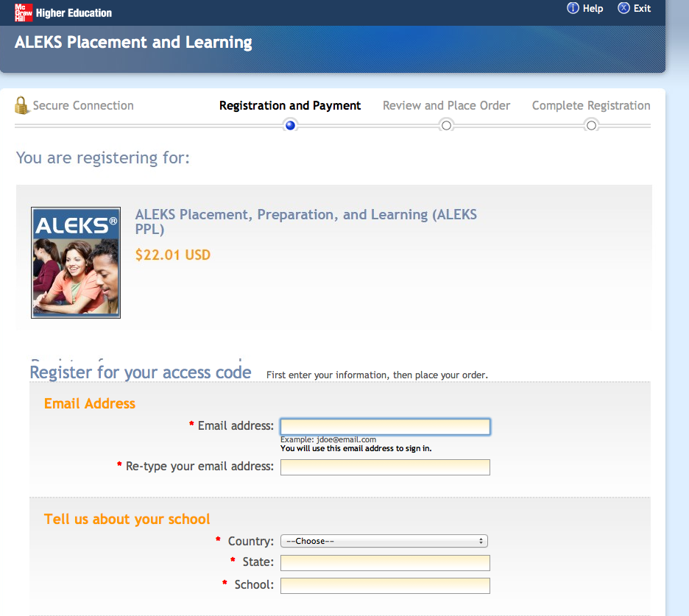Image resolution: width=689 pixels, height=616 pixels.
Task: Click the Complete Registration step circle
Action: [591, 126]
